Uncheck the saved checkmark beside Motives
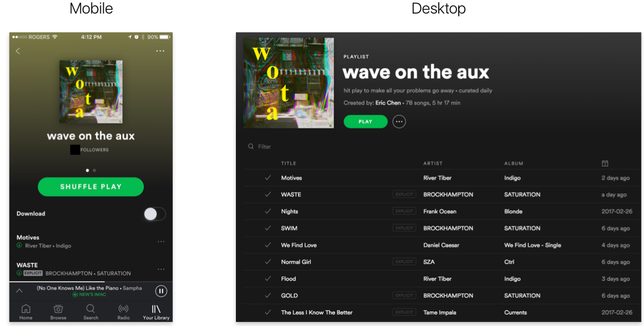This screenshot has height=326, width=644. coord(268,178)
